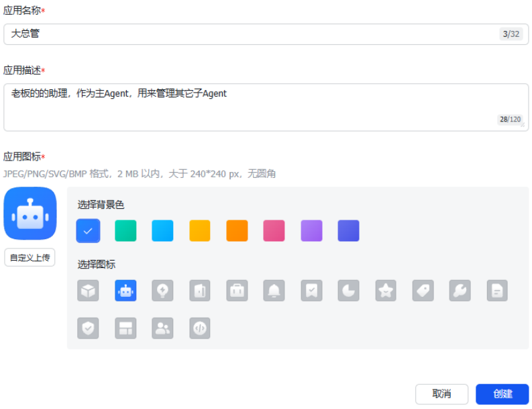The height and width of the screenshot is (409, 532).
Task: Select the pie chart icon option
Action: point(348,290)
